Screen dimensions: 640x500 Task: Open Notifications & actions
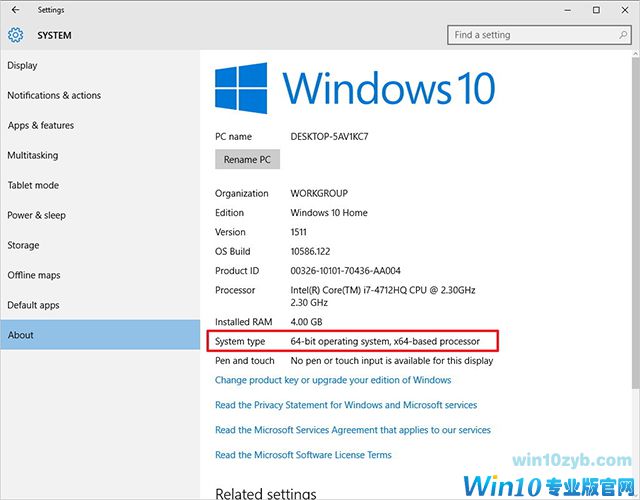100,95
